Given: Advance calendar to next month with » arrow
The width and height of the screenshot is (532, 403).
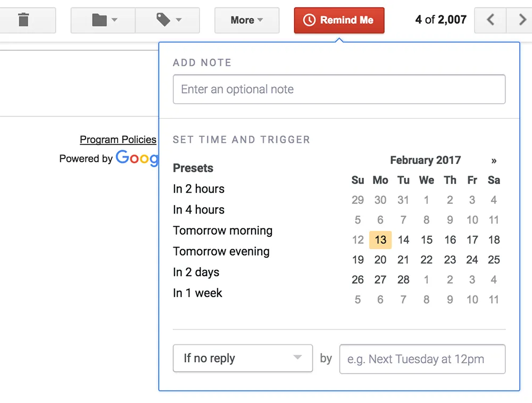Looking at the screenshot, I should tap(494, 161).
